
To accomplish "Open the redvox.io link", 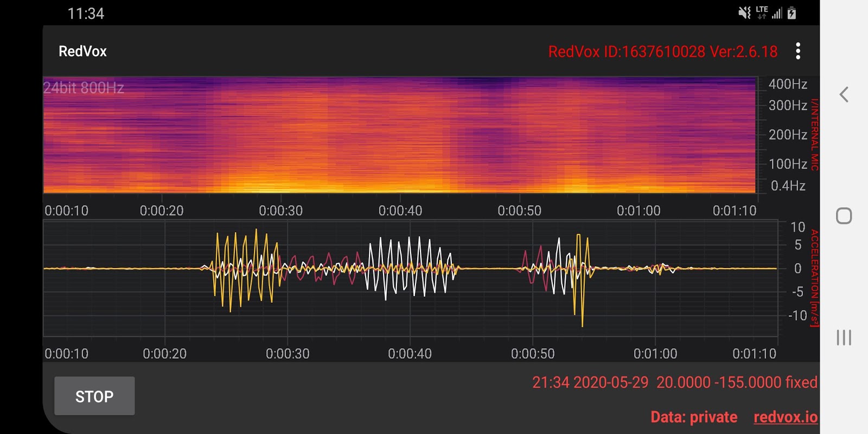I will point(786,417).
